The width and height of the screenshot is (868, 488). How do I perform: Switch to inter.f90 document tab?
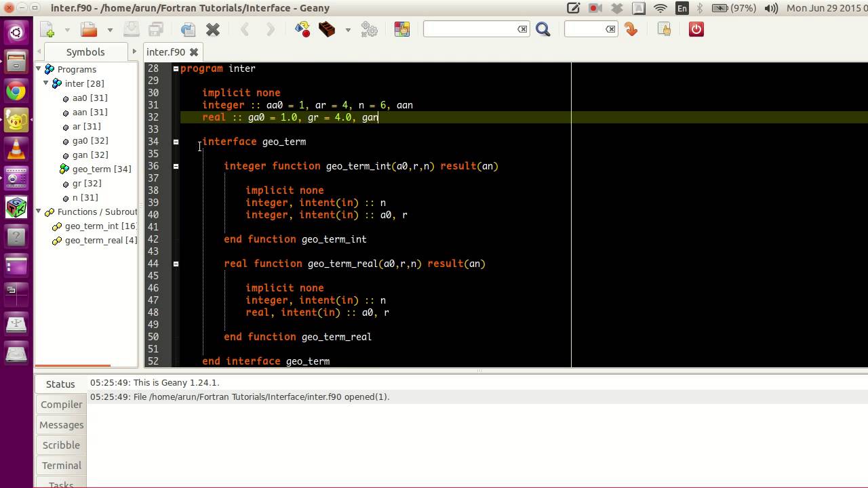point(165,52)
